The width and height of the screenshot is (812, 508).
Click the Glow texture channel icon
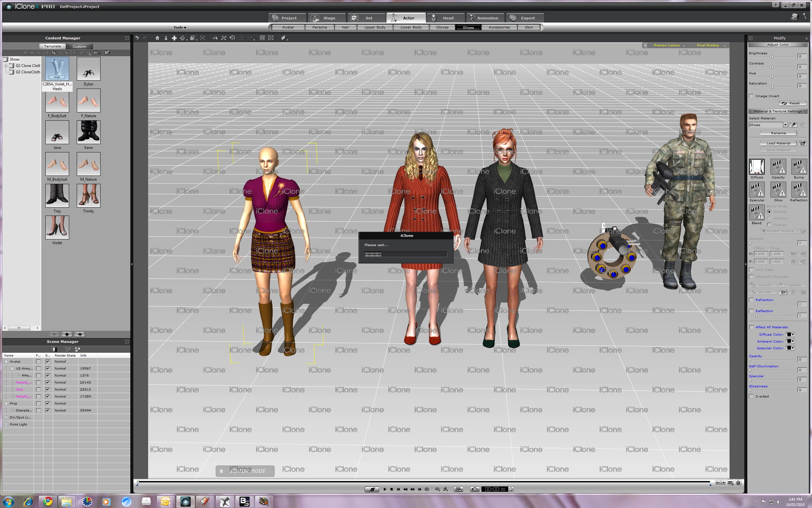778,190
